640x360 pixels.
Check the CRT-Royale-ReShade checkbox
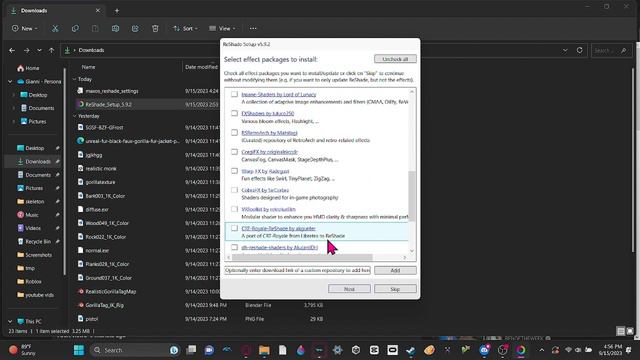(x=234, y=228)
